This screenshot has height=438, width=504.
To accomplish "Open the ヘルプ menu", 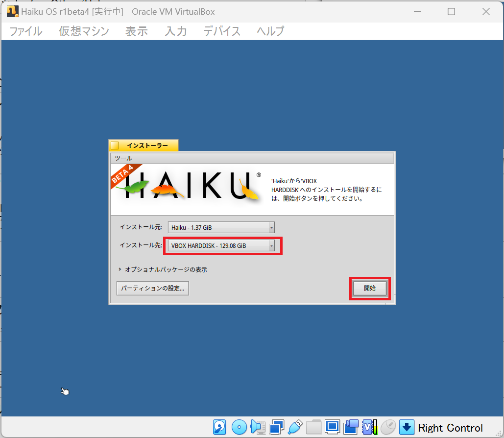I will tap(270, 31).
